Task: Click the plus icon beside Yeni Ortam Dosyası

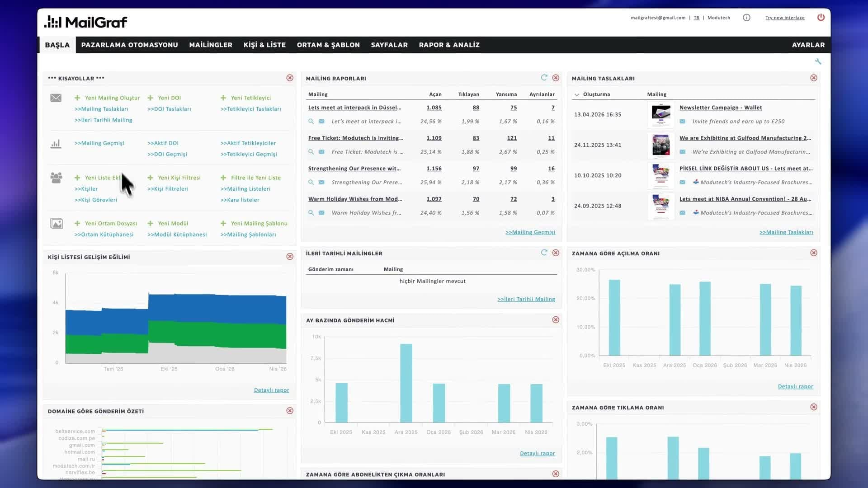Action: click(77, 224)
